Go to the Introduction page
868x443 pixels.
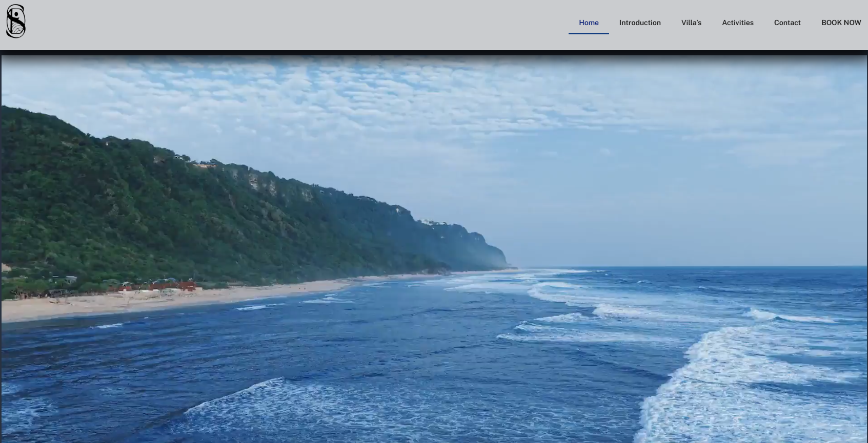640,23
